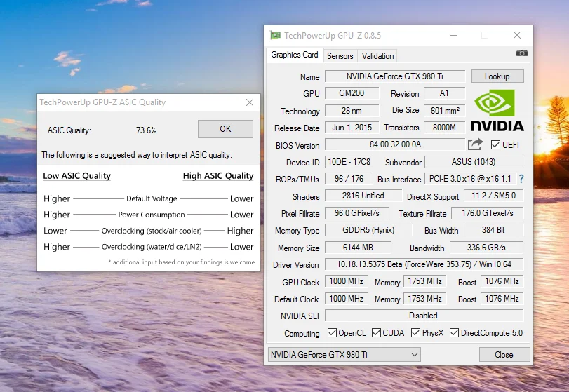The height and width of the screenshot is (392, 569).
Task: Click Overclocking (stock/air cooler) label
Action: pyautogui.click(x=152, y=231)
